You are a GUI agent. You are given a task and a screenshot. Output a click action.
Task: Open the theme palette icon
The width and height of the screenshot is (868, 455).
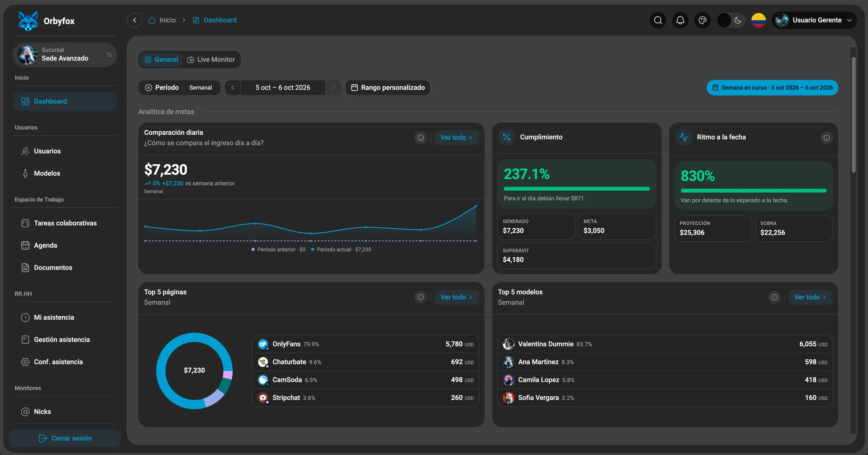click(702, 20)
